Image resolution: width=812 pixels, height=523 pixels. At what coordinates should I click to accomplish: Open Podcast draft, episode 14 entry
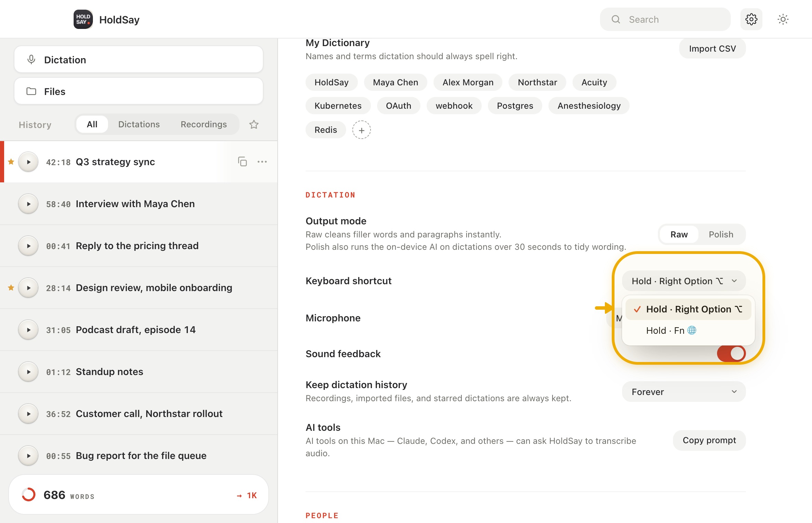pos(139,330)
